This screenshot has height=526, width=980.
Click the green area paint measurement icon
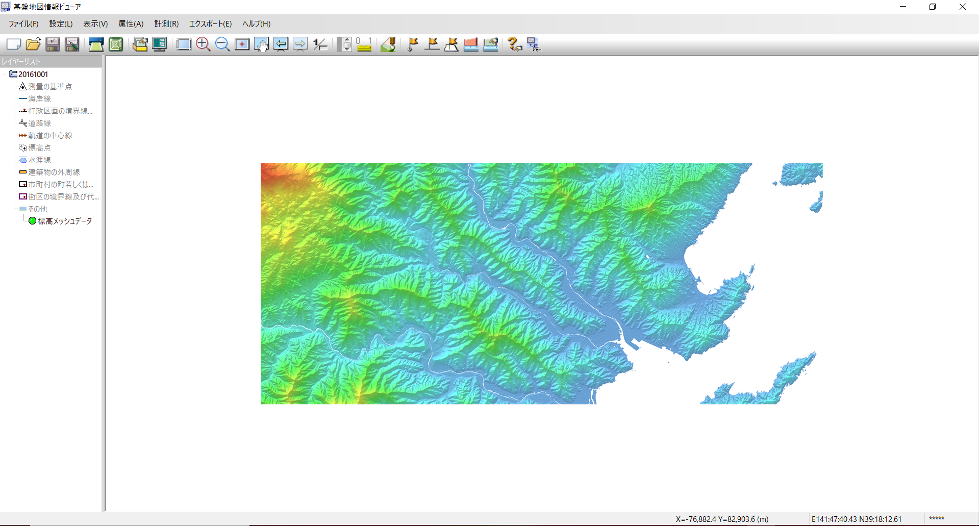[x=388, y=44]
